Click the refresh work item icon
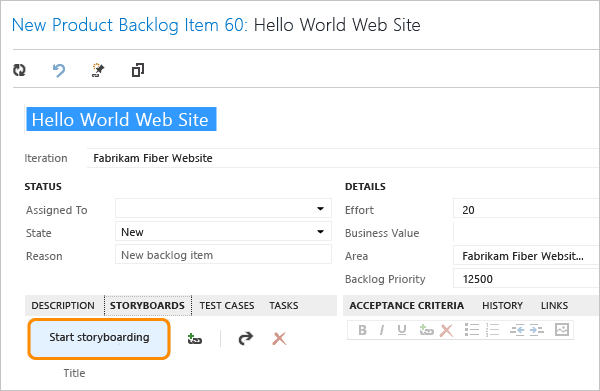This screenshot has width=600, height=391. coord(19,70)
